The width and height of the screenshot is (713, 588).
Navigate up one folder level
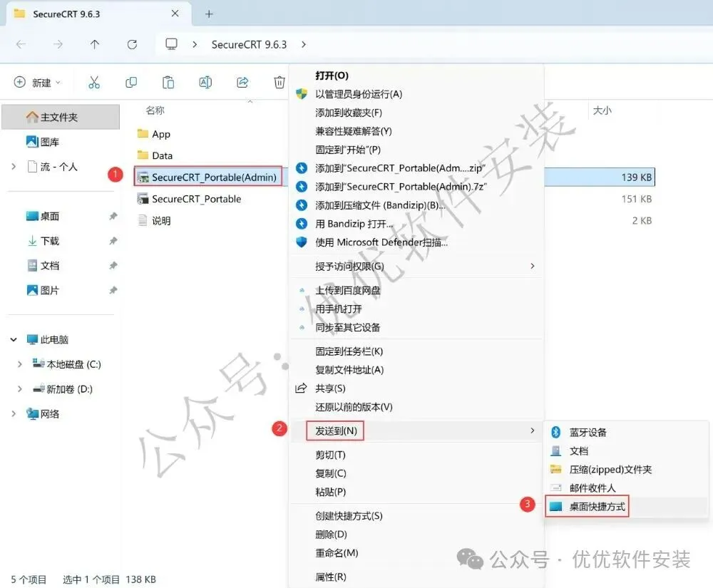click(95, 44)
